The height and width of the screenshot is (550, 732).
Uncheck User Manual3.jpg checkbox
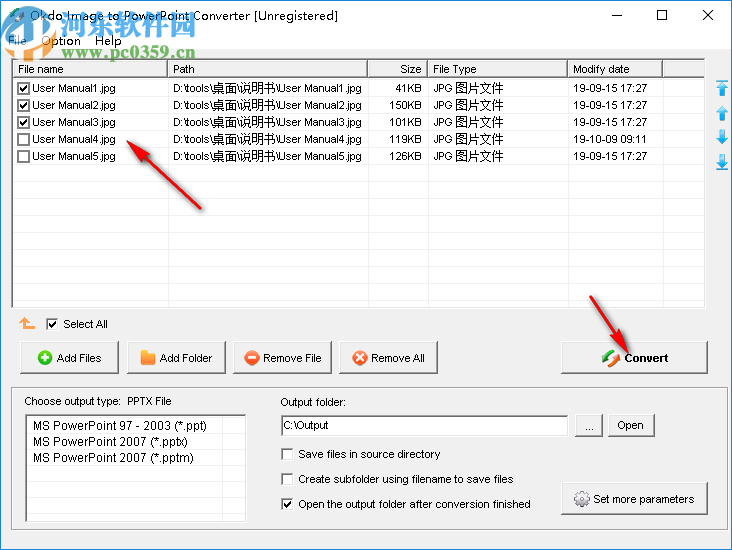click(x=23, y=122)
